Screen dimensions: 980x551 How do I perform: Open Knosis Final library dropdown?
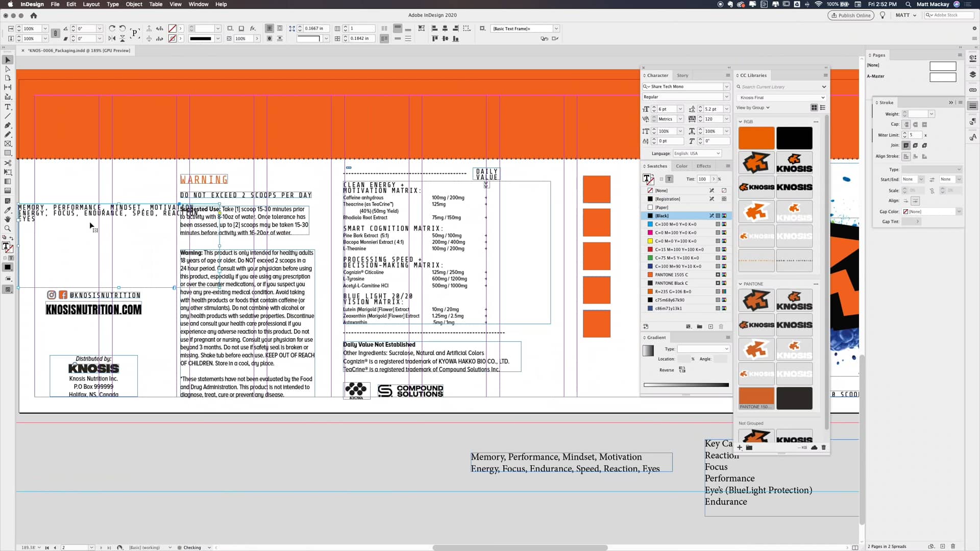pos(781,97)
